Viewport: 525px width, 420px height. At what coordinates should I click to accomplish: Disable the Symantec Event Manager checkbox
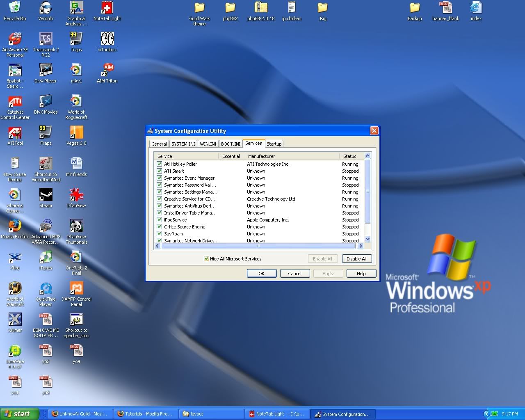coord(159,178)
